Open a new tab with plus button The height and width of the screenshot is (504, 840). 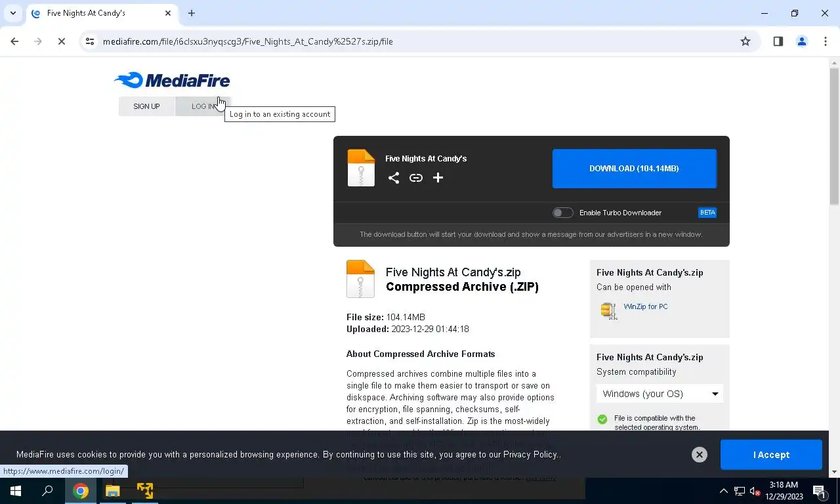192,13
